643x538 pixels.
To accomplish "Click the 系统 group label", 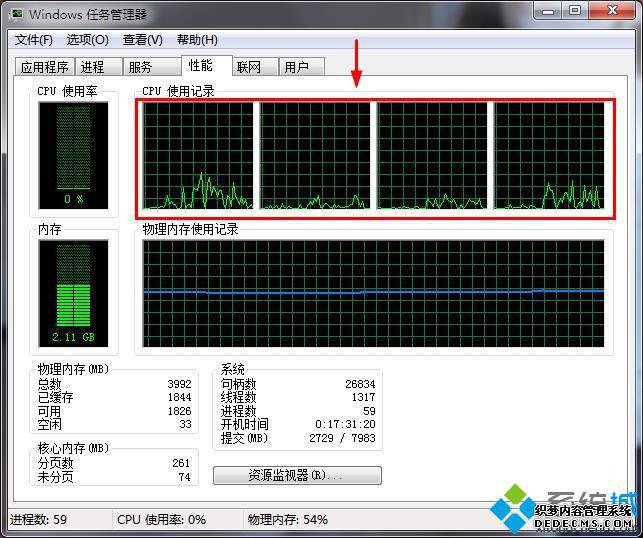I will (233, 369).
